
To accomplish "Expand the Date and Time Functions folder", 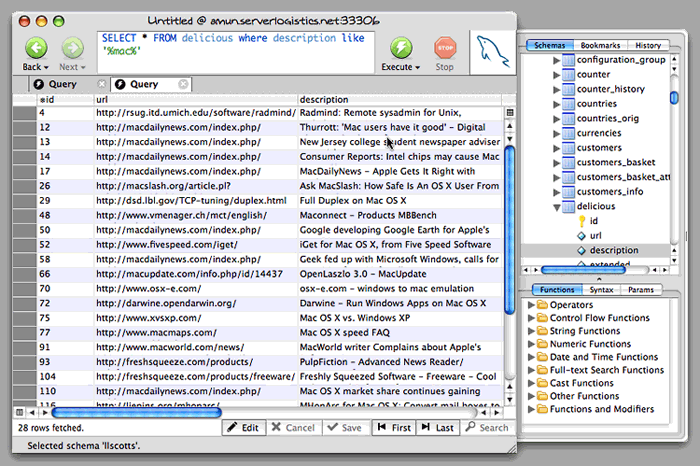I will tap(531, 357).
